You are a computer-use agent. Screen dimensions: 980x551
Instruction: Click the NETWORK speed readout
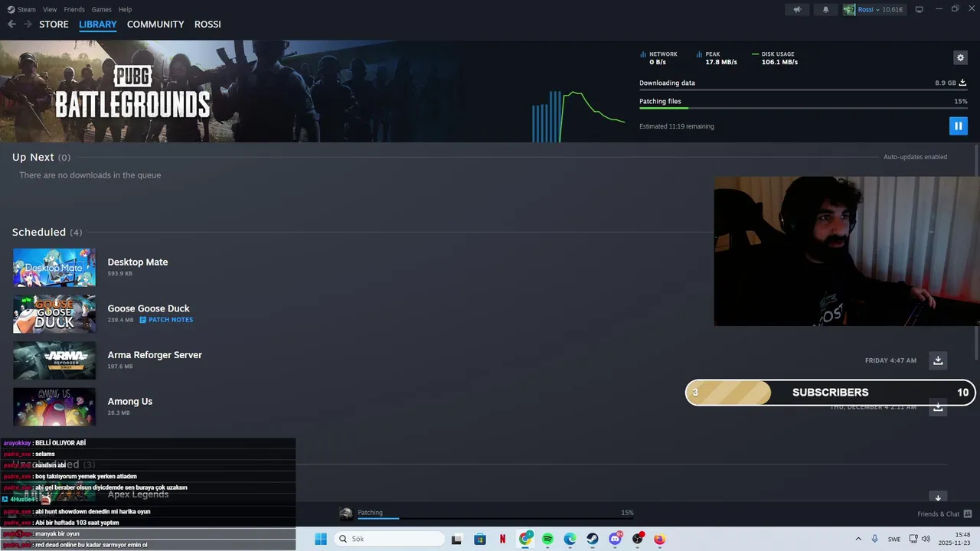click(658, 58)
